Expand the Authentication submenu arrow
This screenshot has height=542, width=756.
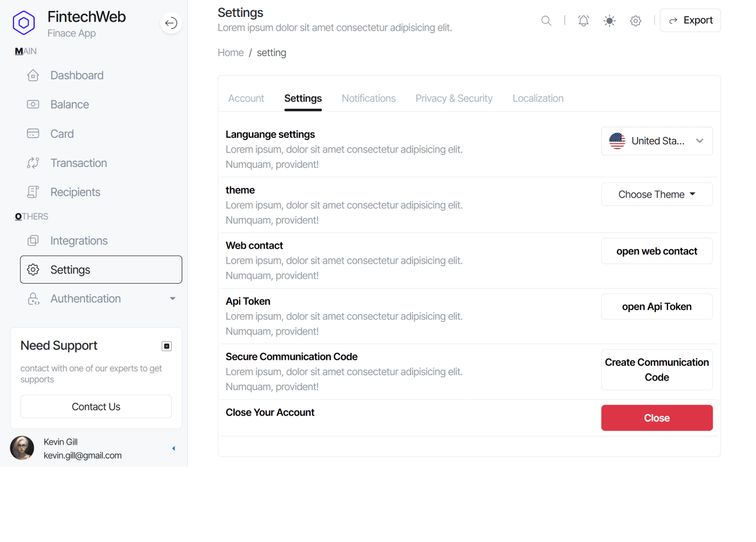pyautogui.click(x=172, y=299)
